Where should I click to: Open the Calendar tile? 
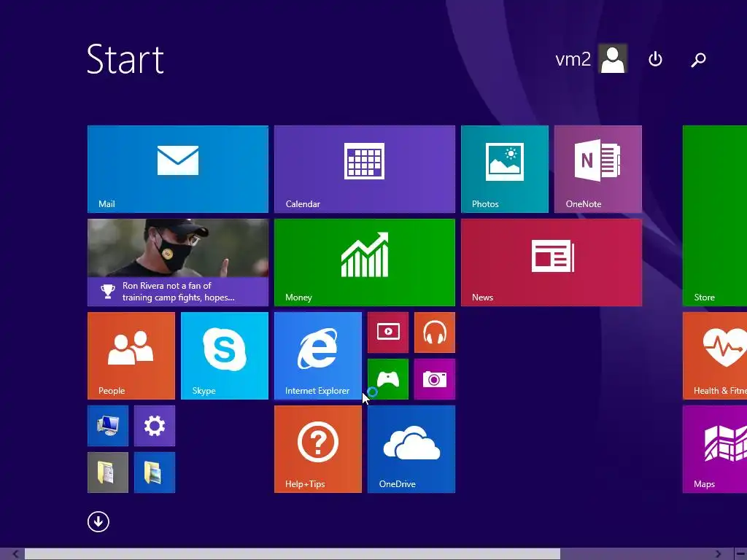pyautogui.click(x=365, y=169)
